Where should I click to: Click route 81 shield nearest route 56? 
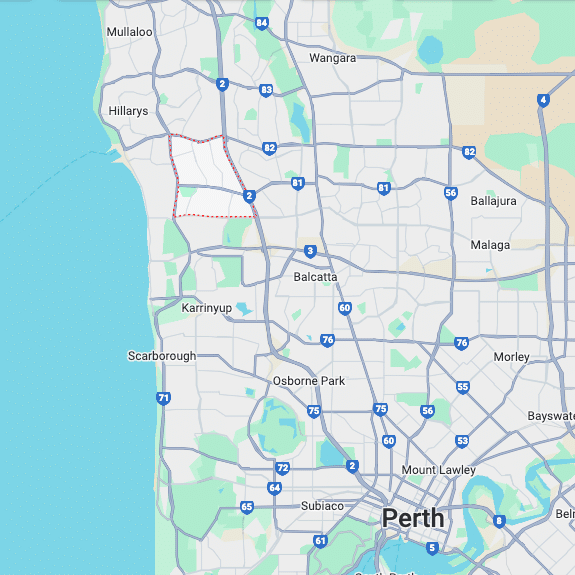pyautogui.click(x=384, y=188)
